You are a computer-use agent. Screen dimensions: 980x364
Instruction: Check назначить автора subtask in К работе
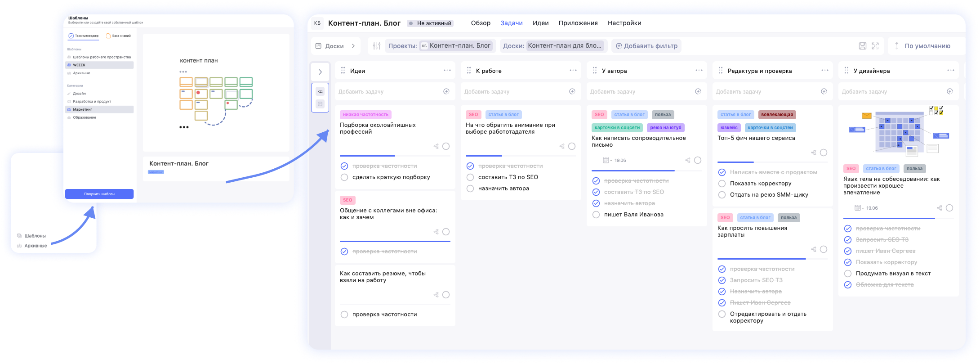pyautogui.click(x=470, y=189)
